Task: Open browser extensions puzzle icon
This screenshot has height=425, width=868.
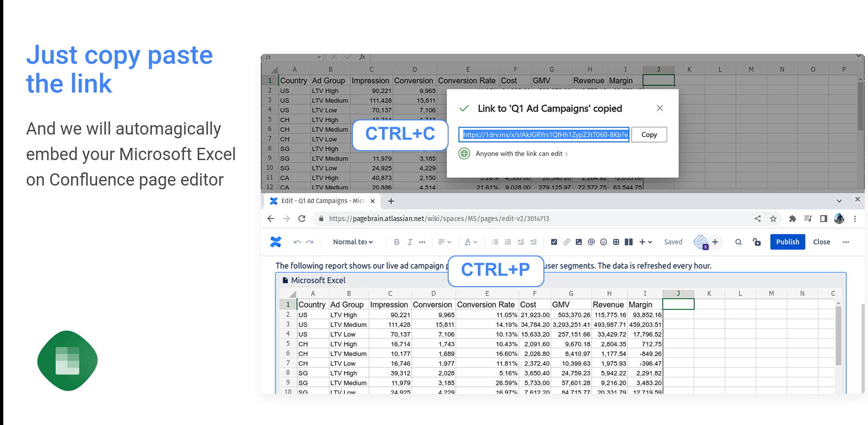Action: [x=793, y=219]
